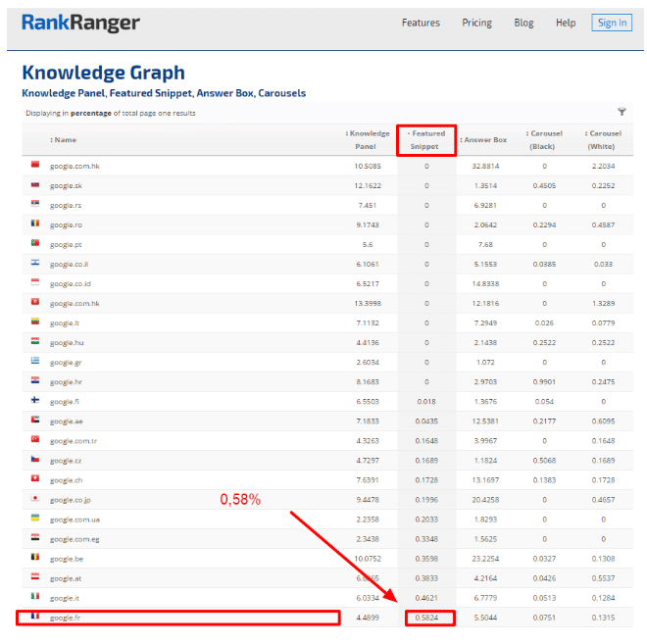
Task: Click the 0.9901 Carousel (Black) value
Action: [544, 381]
